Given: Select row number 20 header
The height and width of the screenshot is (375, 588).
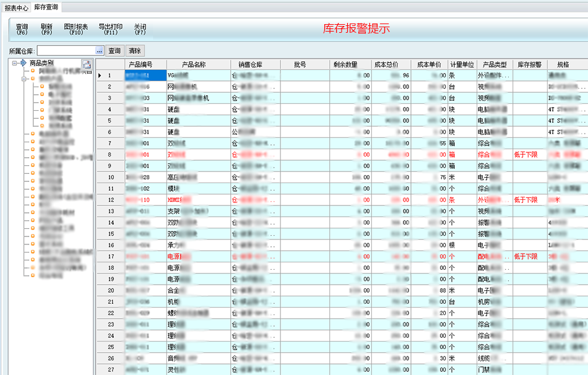Looking at the screenshot, I should point(110,291).
